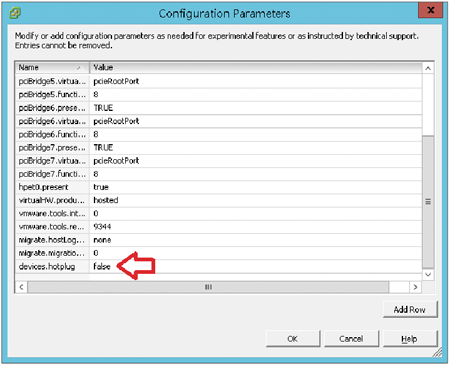This screenshot has height=366, width=450.
Task: Click the vertical scrollbar thumb
Action: click(428, 202)
